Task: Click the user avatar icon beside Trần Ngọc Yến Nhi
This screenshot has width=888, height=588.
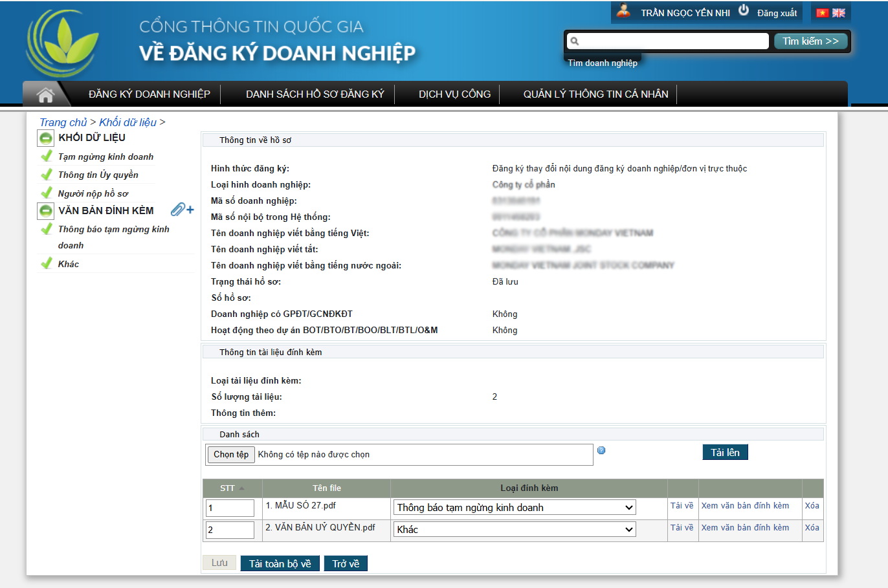Action: point(623,11)
